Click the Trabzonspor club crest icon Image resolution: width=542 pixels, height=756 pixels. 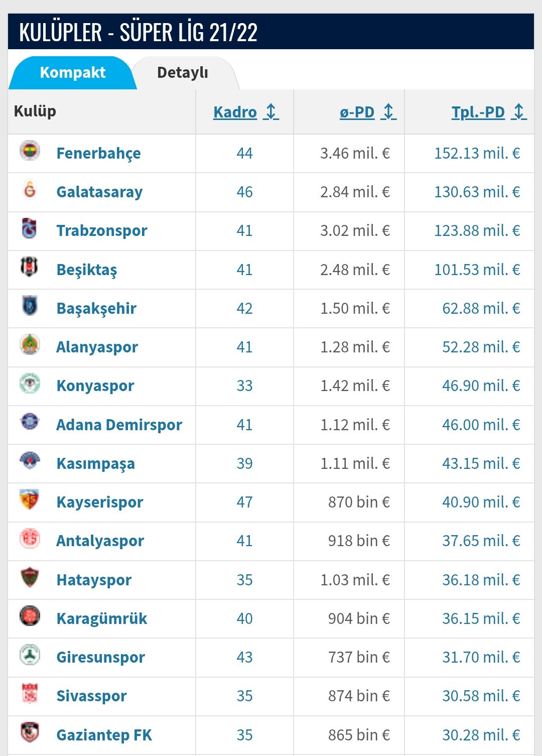[x=30, y=228]
